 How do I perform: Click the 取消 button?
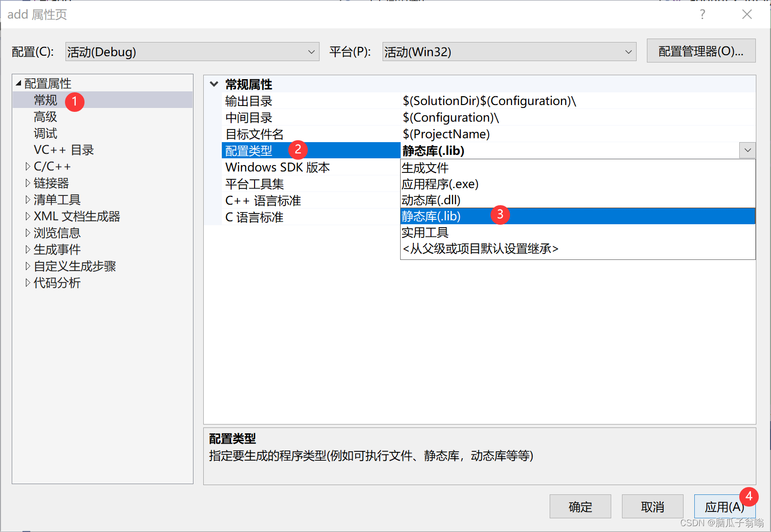pos(653,507)
